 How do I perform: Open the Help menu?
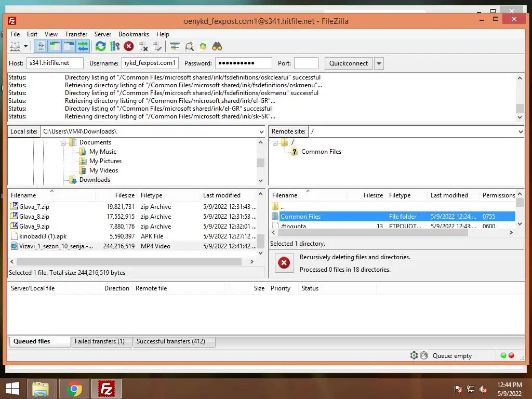tap(163, 34)
